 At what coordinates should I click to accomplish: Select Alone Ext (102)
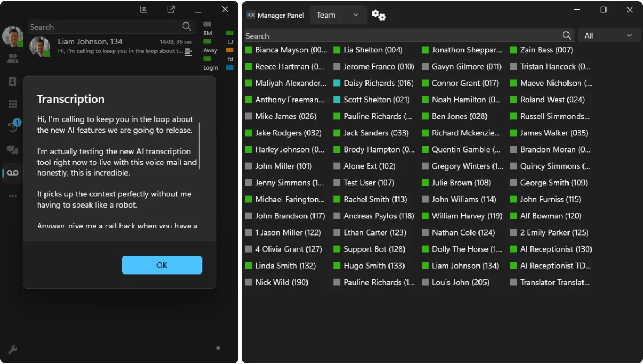(364, 166)
